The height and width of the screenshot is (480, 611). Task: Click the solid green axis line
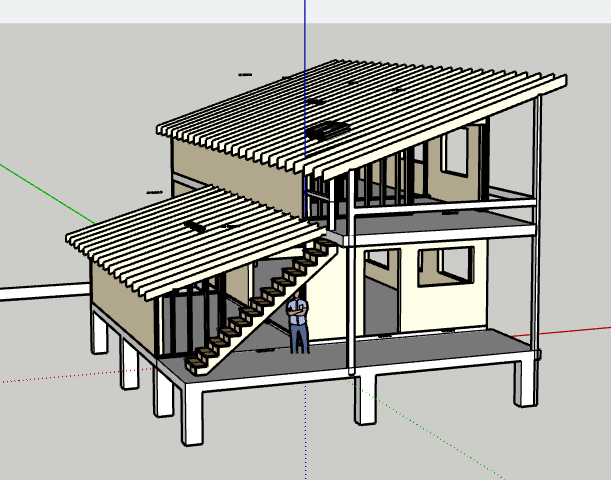[48, 194]
